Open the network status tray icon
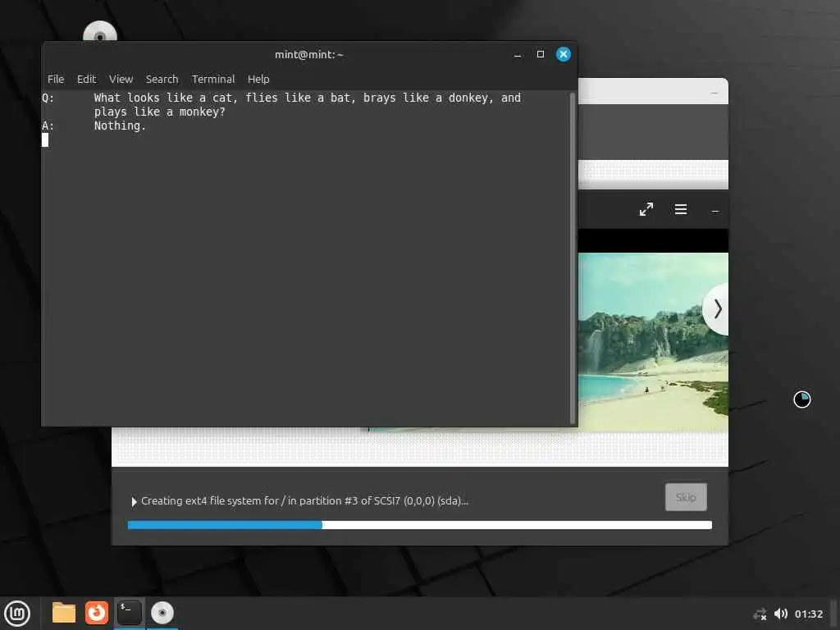This screenshot has width=840, height=630. coord(760,614)
